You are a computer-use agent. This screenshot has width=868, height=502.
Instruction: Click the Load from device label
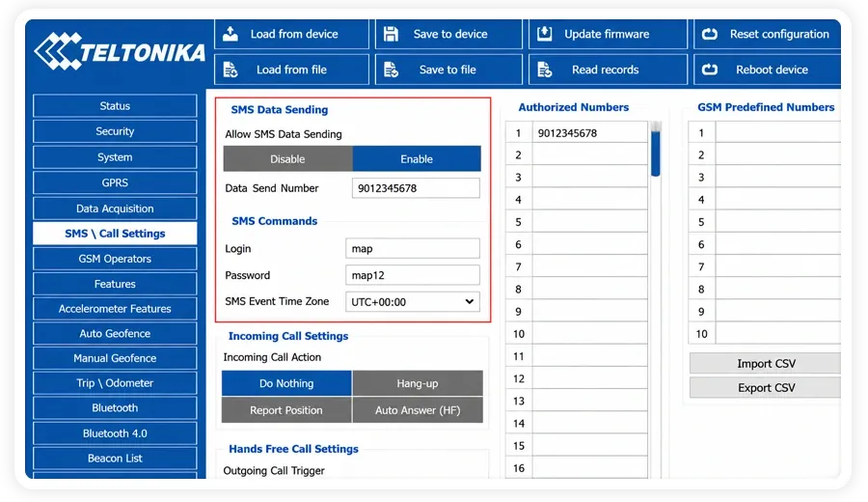pos(294,34)
